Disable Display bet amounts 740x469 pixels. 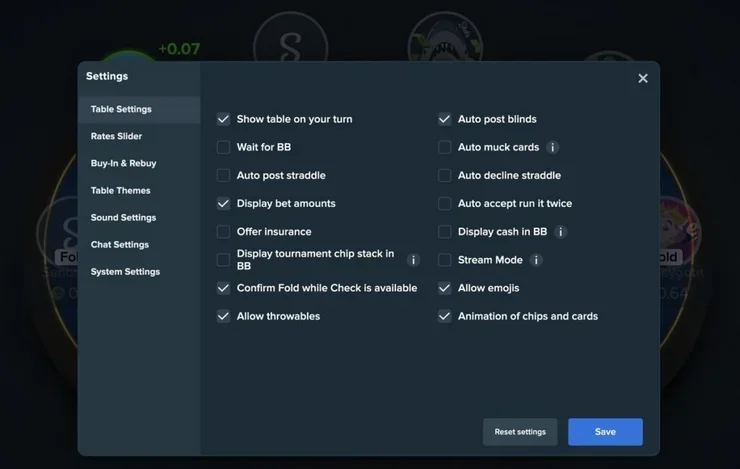224,203
